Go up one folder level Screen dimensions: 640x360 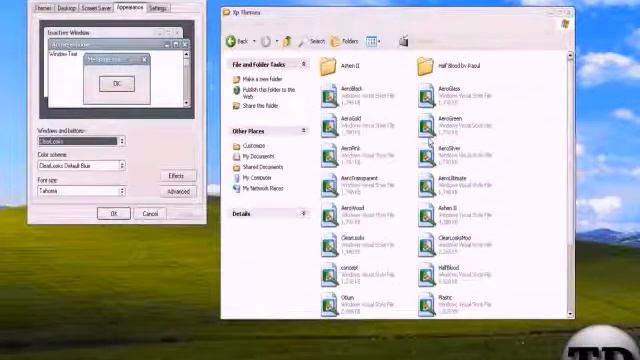(x=287, y=41)
